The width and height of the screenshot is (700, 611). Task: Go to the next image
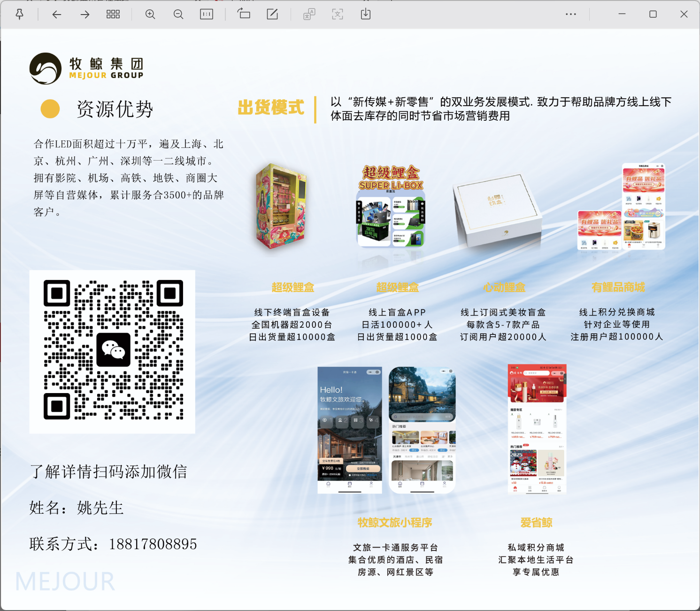click(85, 14)
